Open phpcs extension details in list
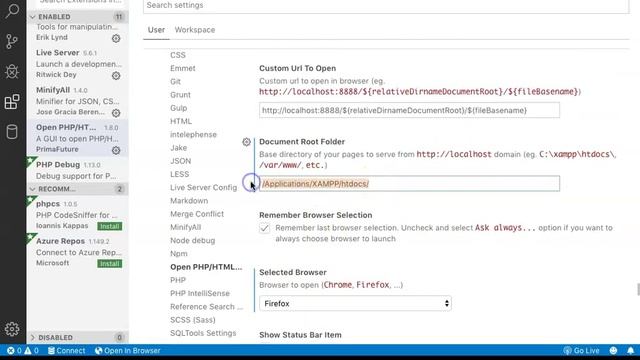Viewport: 640px width, 360px height. click(x=78, y=214)
